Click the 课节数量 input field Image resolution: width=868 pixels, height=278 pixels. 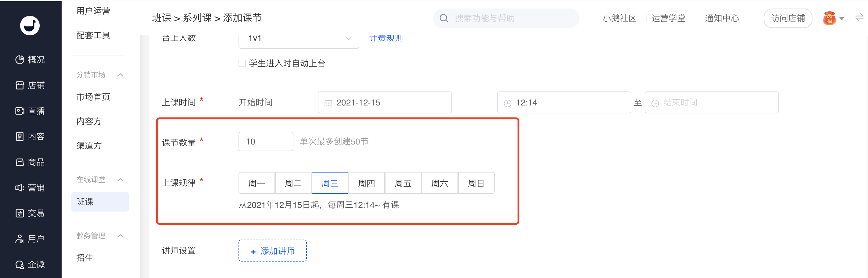pos(266,141)
